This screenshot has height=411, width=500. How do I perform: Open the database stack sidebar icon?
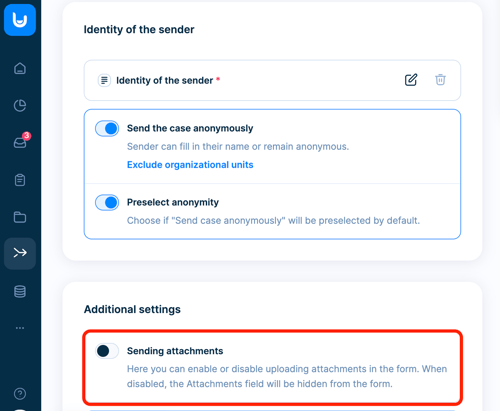20,291
